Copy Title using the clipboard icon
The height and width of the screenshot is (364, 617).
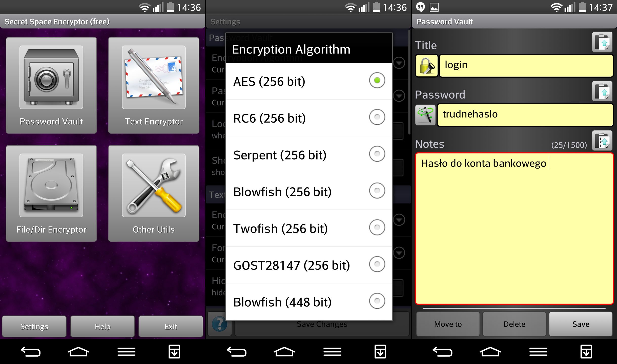coord(602,42)
